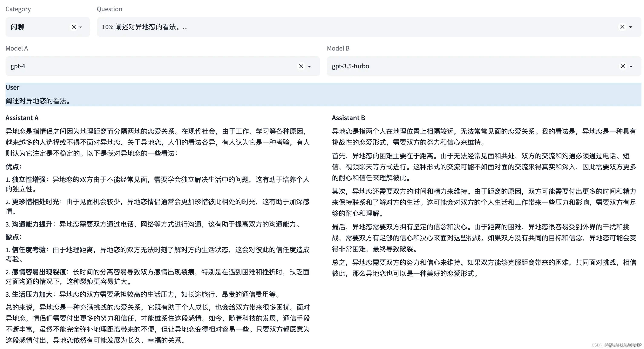Viewport: 644px width, 349px height.
Task: Click the Category label heading
Action: coord(18,9)
